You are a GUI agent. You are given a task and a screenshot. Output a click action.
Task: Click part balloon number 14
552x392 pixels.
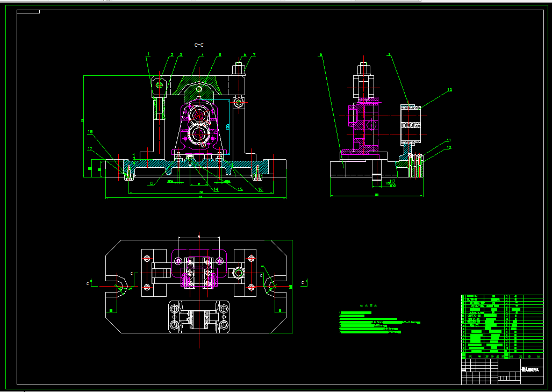pyautogui.click(x=216, y=189)
